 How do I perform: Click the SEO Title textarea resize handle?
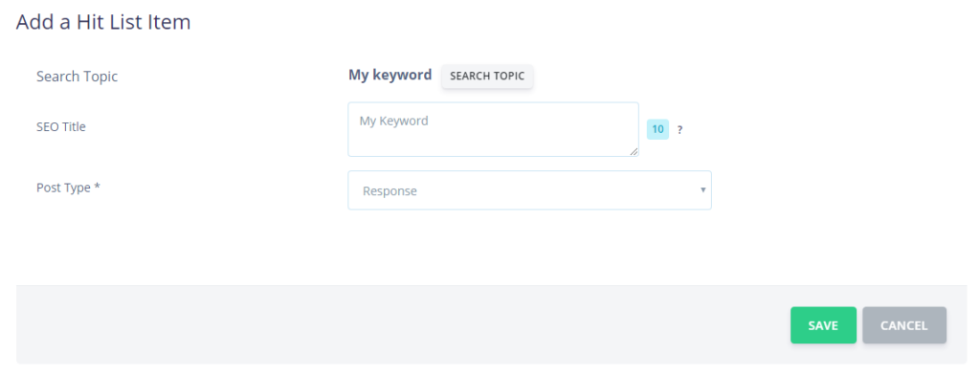click(x=634, y=151)
